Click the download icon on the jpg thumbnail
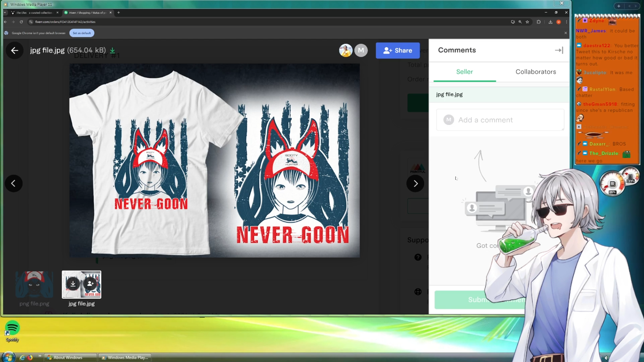644x362 pixels. (x=73, y=284)
